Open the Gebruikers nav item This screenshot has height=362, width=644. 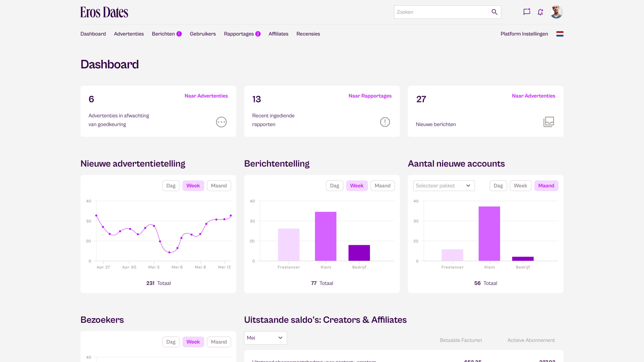pos(203,34)
